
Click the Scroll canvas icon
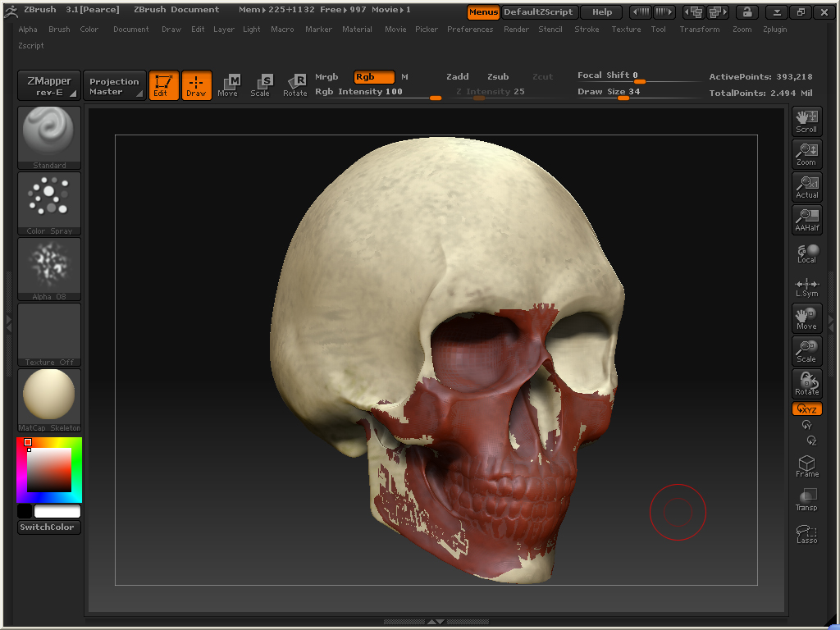806,121
